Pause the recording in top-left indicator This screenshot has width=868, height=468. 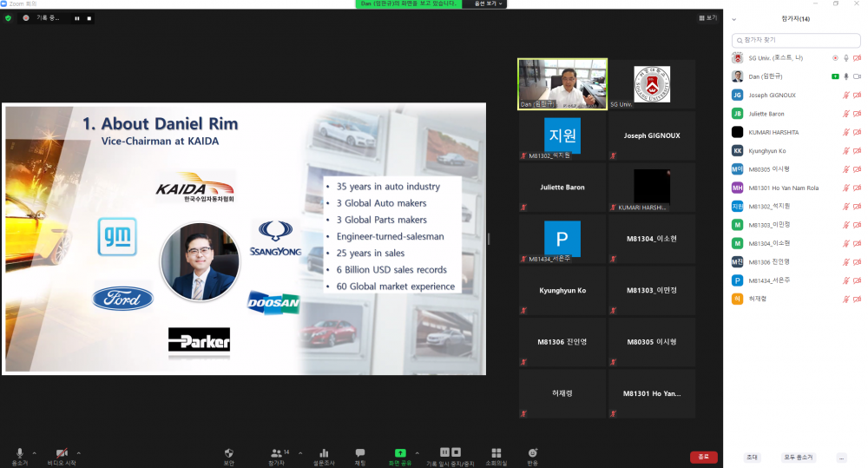(77, 18)
